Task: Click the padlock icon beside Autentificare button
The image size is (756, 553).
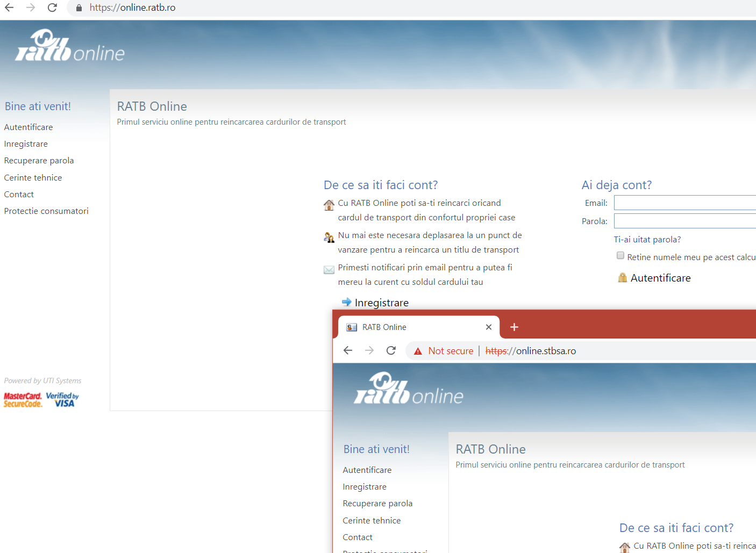Action: (x=623, y=278)
